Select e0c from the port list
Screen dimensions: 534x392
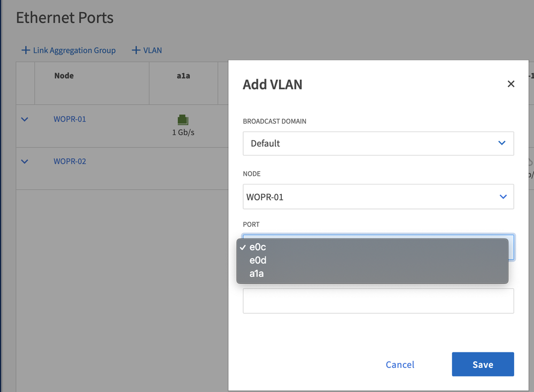point(258,247)
